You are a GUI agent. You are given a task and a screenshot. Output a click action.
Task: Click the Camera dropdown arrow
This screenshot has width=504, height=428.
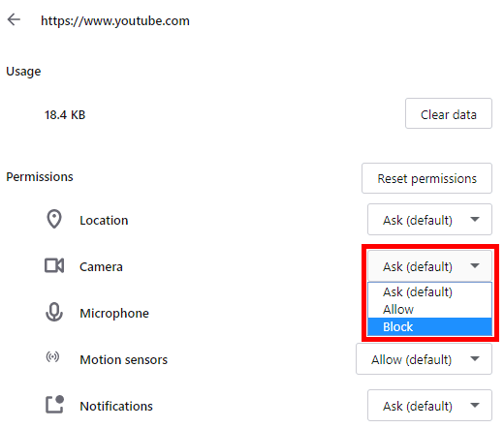pyautogui.click(x=475, y=265)
